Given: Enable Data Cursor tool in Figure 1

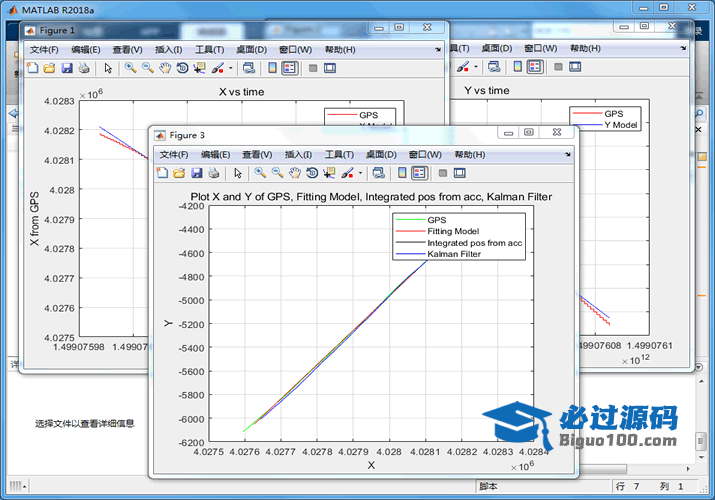Looking at the screenshot, I should tap(199, 68).
